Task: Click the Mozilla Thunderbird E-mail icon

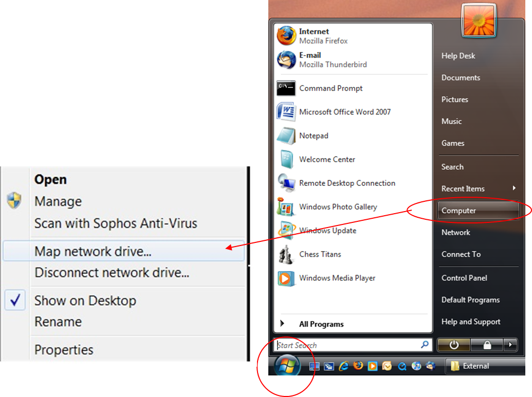Action: pyautogui.click(x=286, y=60)
